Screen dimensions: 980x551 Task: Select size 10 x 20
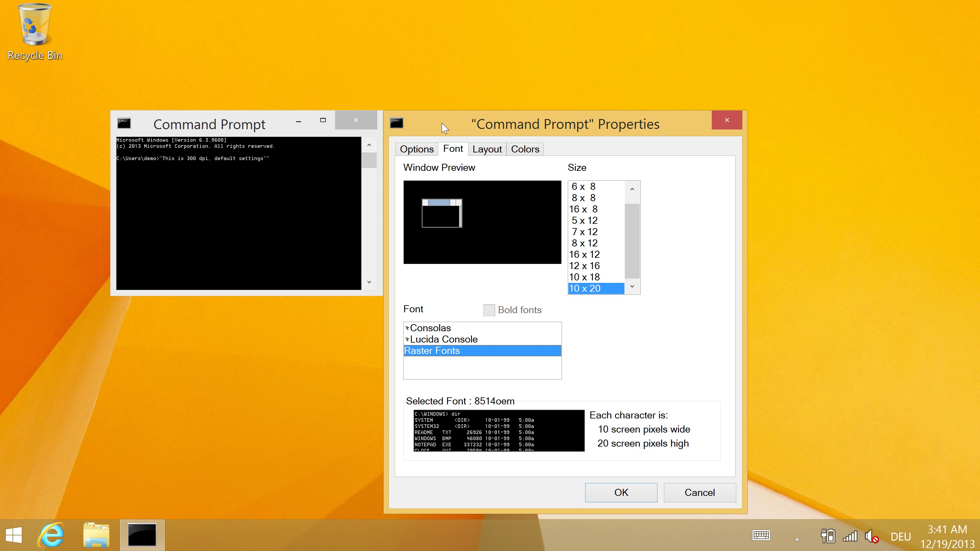click(x=596, y=289)
